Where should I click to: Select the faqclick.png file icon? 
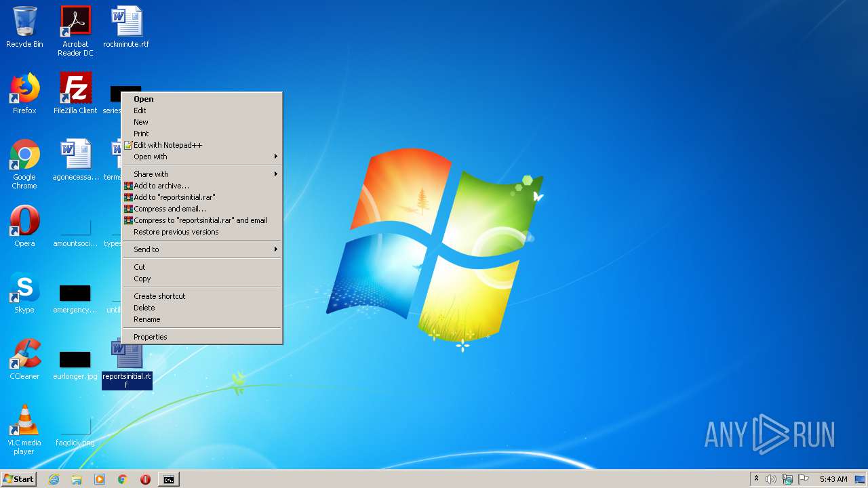pos(75,431)
